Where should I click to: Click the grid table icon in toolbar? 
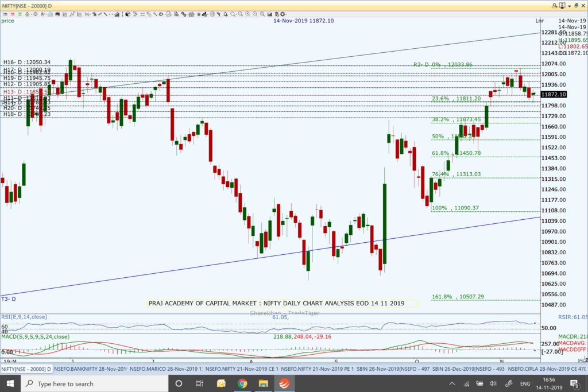click(x=191, y=14)
